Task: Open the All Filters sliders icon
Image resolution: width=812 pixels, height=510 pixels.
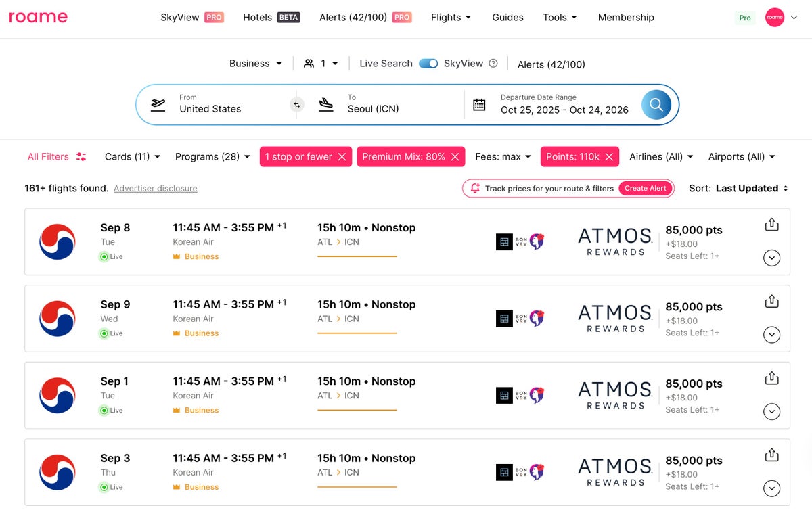Action: (81, 157)
